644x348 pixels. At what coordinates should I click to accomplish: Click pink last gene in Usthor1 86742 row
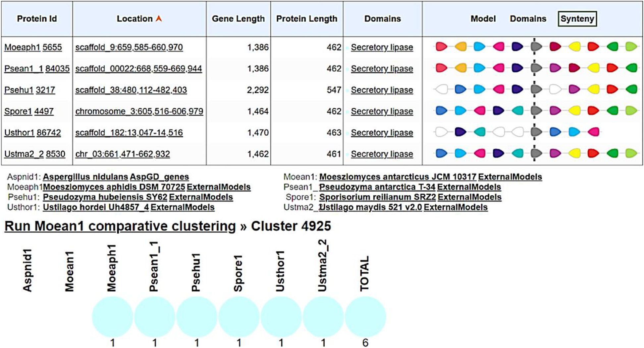point(593,132)
